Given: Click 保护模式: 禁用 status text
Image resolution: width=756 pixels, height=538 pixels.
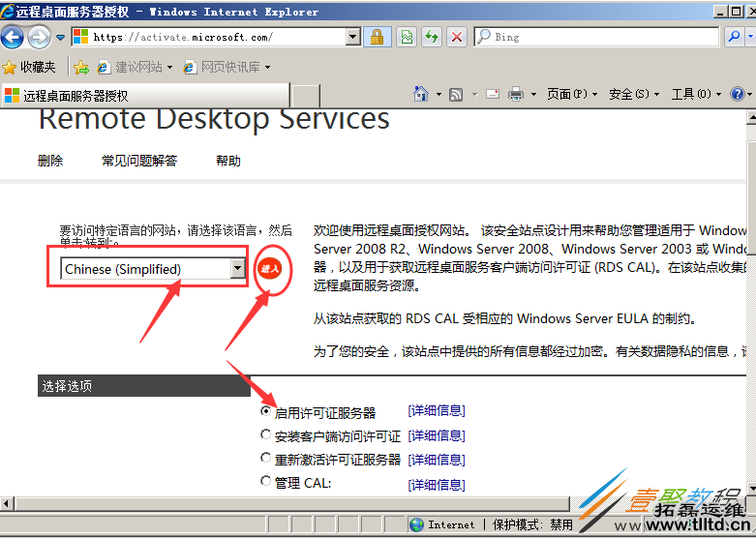Looking at the screenshot, I should [532, 525].
